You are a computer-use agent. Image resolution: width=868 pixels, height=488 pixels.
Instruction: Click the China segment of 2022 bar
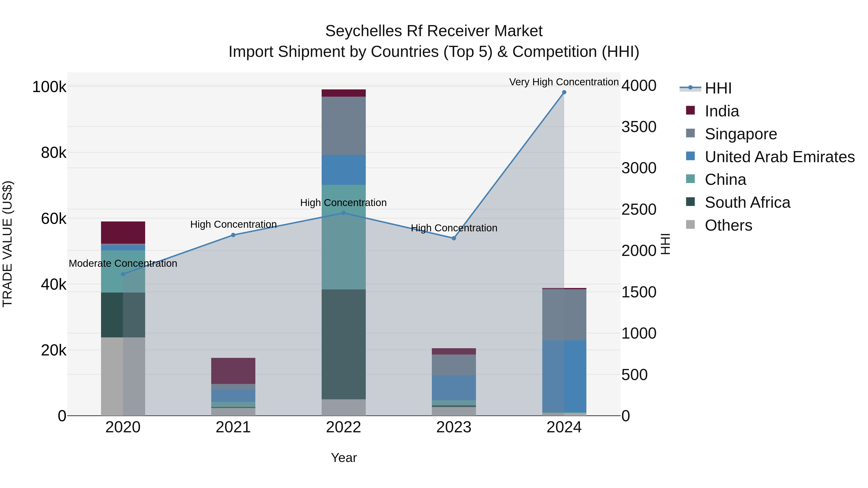(x=344, y=237)
